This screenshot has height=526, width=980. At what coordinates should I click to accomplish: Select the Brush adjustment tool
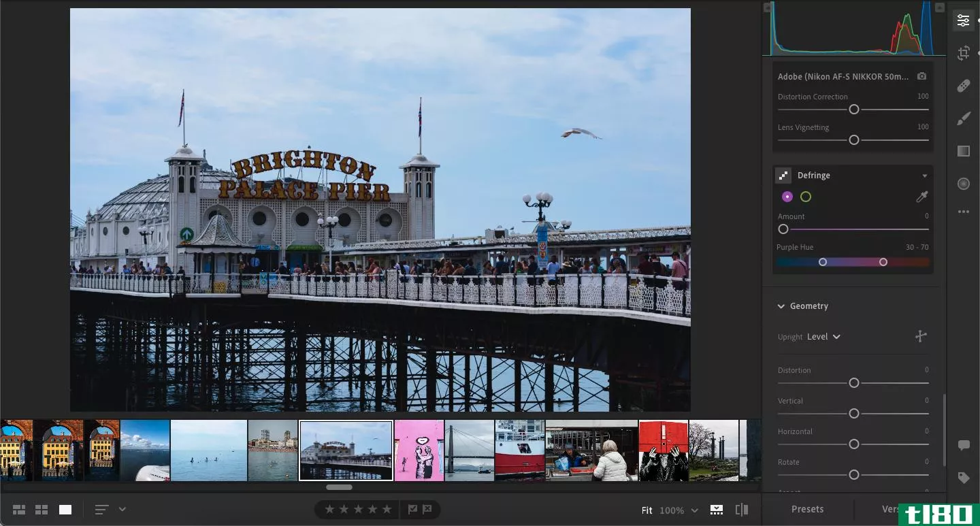coord(963,118)
